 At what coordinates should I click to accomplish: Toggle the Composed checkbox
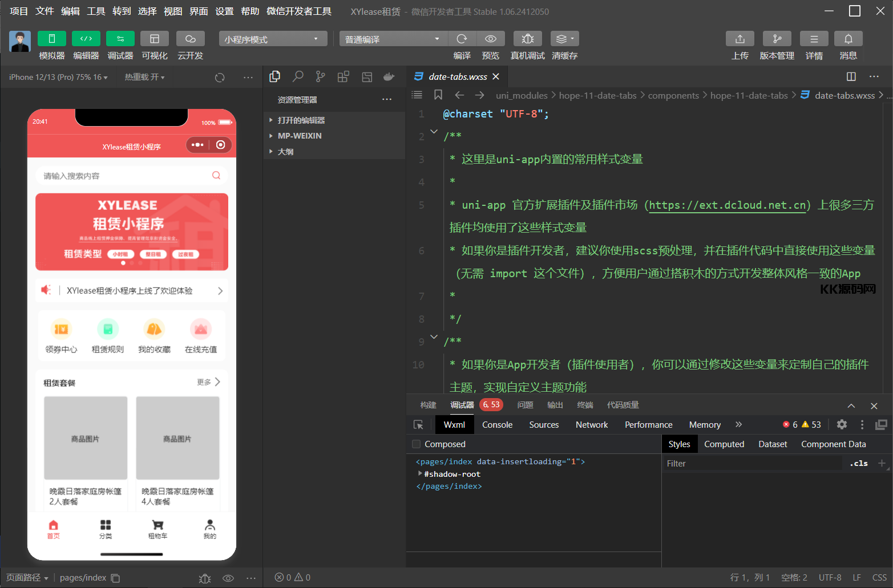tap(417, 444)
